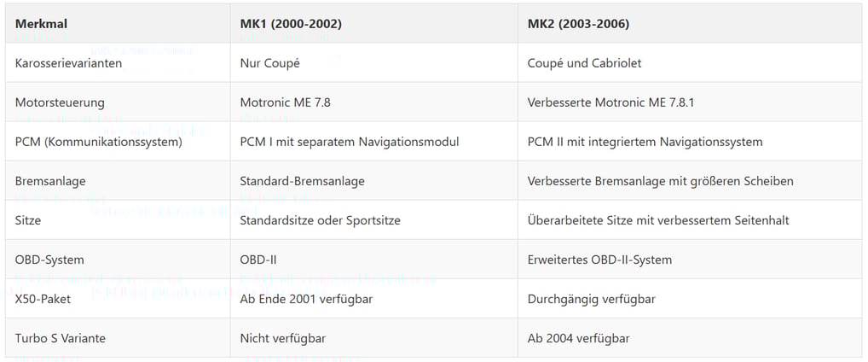This screenshot has height=362, width=868.
Task: Click PCM II mit integriertem Navigationssystem cell
Action: (x=645, y=142)
